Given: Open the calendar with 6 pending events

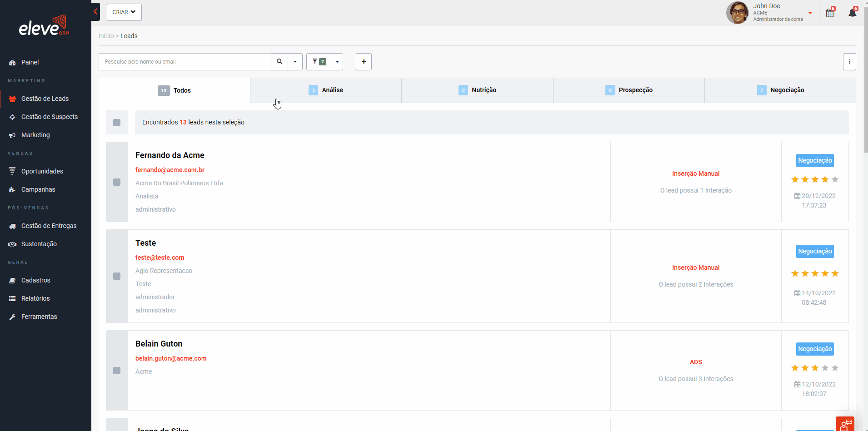Looking at the screenshot, I should click(x=830, y=12).
